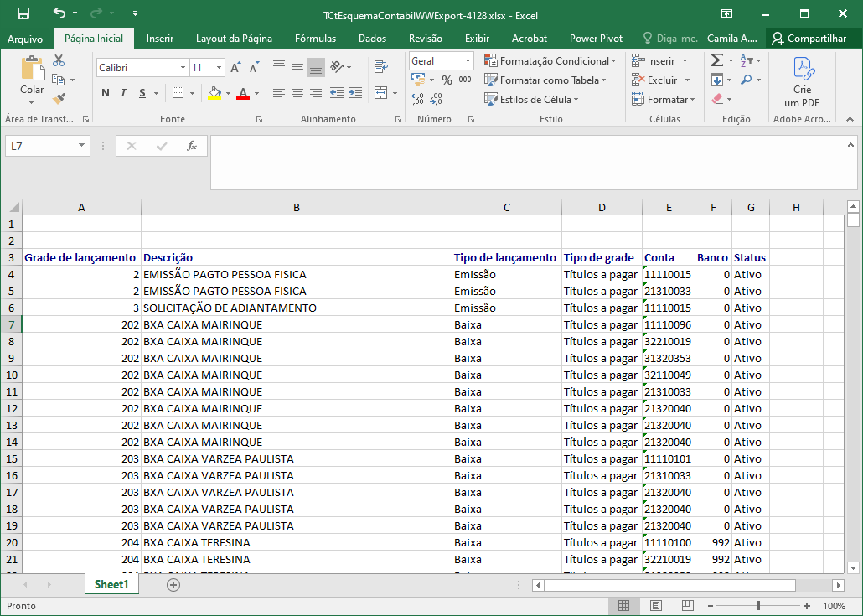Click the percent style icon
Image resolution: width=863 pixels, height=616 pixels.
tap(447, 80)
